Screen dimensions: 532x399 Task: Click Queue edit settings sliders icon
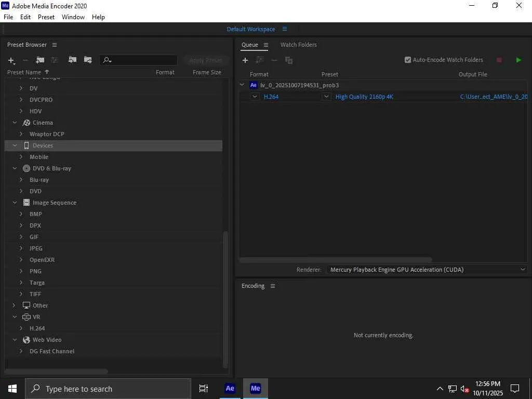(260, 60)
